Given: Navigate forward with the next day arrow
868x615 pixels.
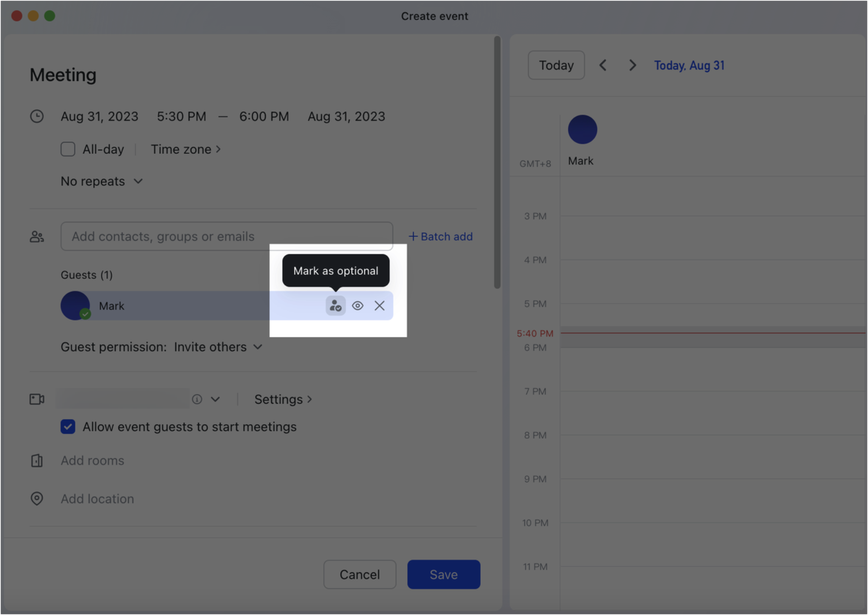Looking at the screenshot, I should (632, 65).
